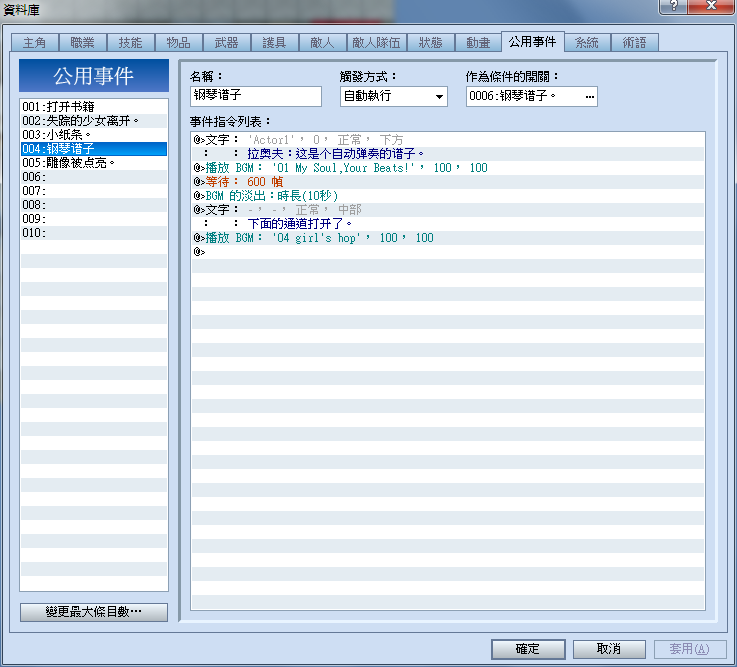Click the 取消 button
Screen dimensions: 737x667
(x=609, y=649)
